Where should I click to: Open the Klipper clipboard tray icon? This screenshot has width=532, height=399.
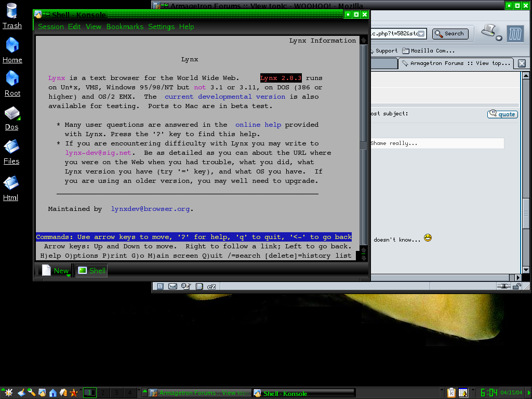pyautogui.click(x=451, y=393)
